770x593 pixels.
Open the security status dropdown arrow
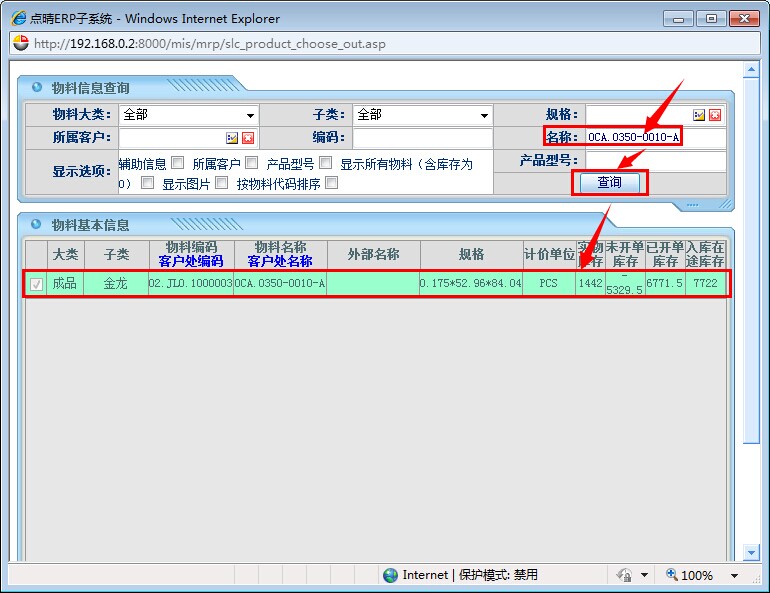644,575
